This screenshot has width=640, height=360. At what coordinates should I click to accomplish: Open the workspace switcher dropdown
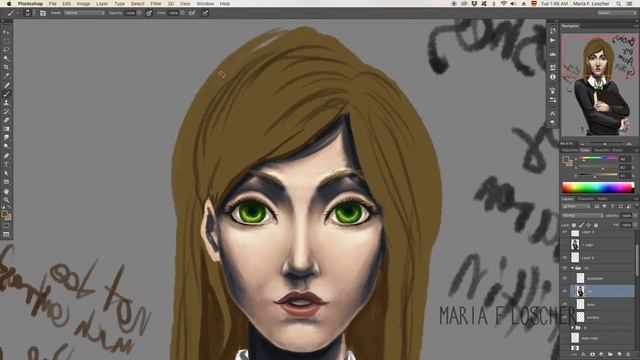coord(616,13)
